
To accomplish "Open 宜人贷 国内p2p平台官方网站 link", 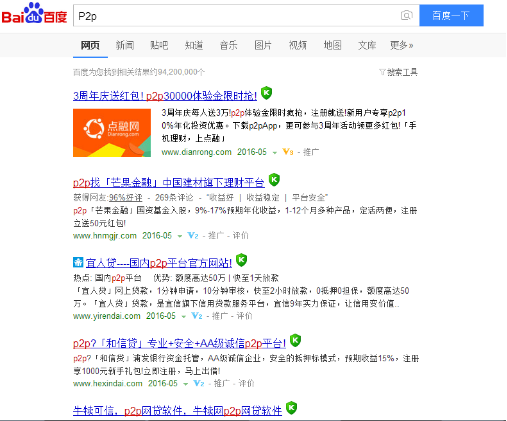I will (x=159, y=263).
